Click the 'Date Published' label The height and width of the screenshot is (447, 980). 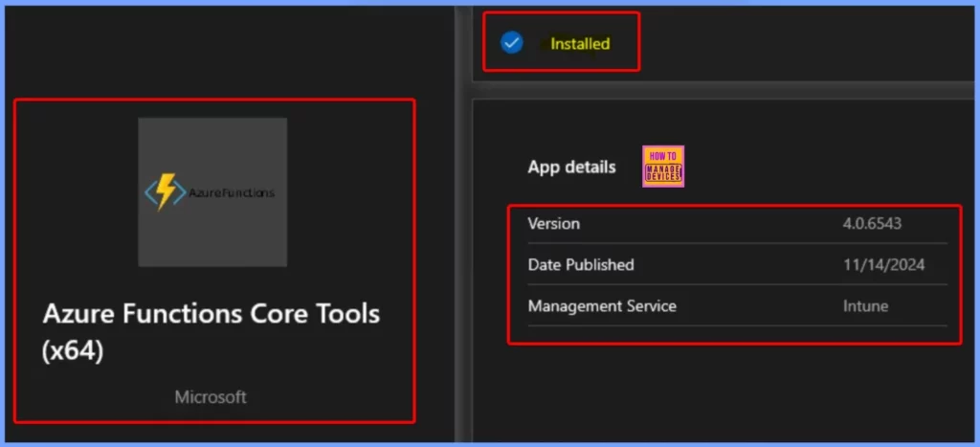coord(581,265)
